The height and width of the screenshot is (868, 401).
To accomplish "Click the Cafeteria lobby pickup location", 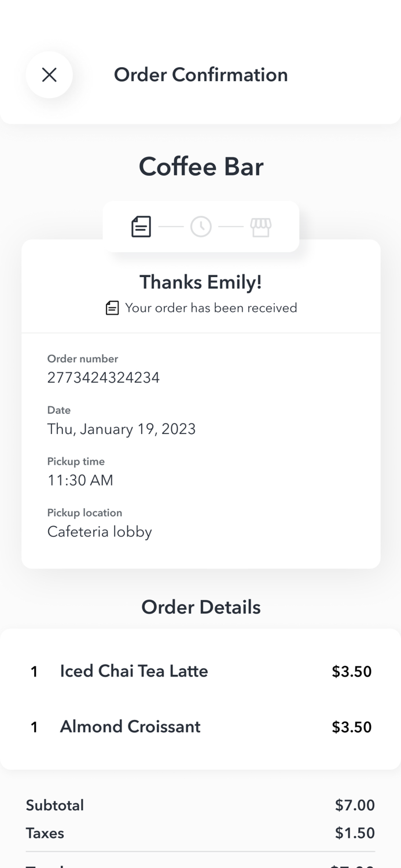I will pyautogui.click(x=100, y=531).
